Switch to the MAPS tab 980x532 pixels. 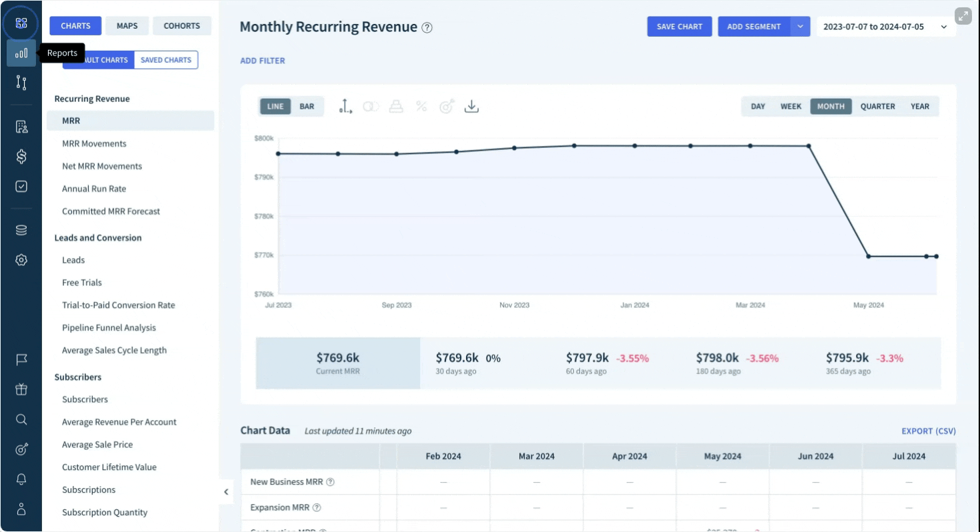coord(127,26)
